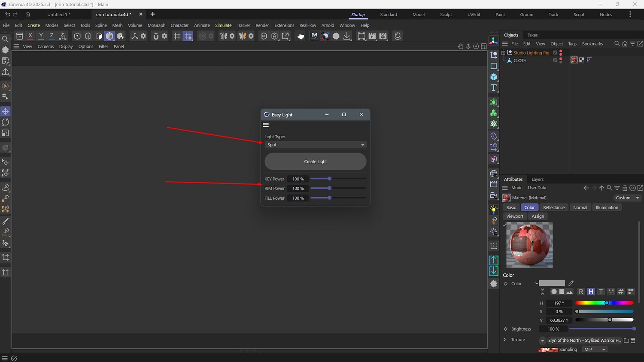
Task: Open the Normal material channel
Action: pyautogui.click(x=580, y=207)
